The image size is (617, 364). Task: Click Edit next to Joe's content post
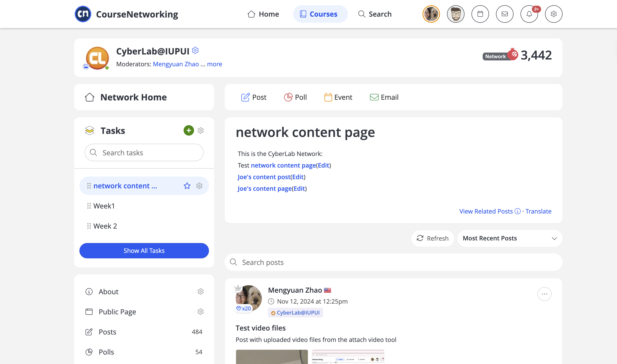coord(298,177)
